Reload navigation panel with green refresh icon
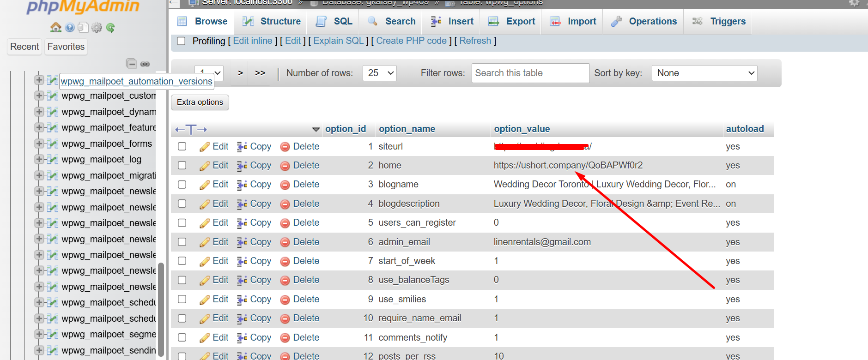Screen dimensions: 868x360 tap(110, 28)
